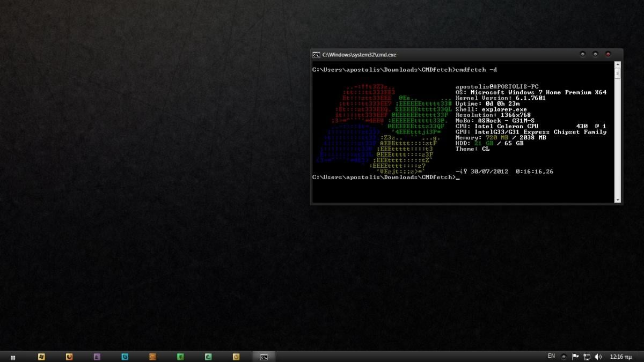Click the "OS: Microsoft Windows 7" line
644x362 pixels.
531,92
